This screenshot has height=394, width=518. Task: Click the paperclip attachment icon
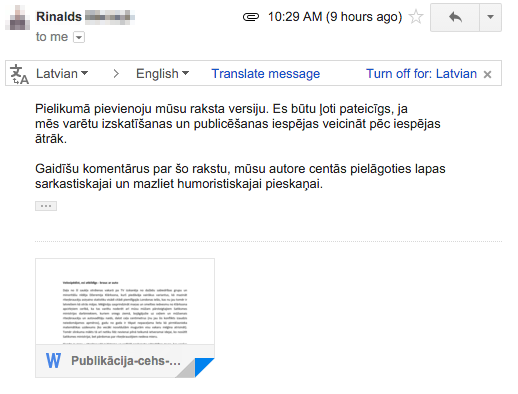[x=251, y=17]
